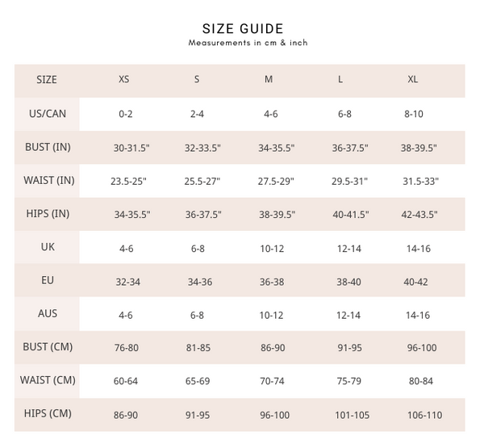484x448 pixels.
Task: Select the EU size 38-40 cell
Action: pyautogui.click(x=349, y=282)
